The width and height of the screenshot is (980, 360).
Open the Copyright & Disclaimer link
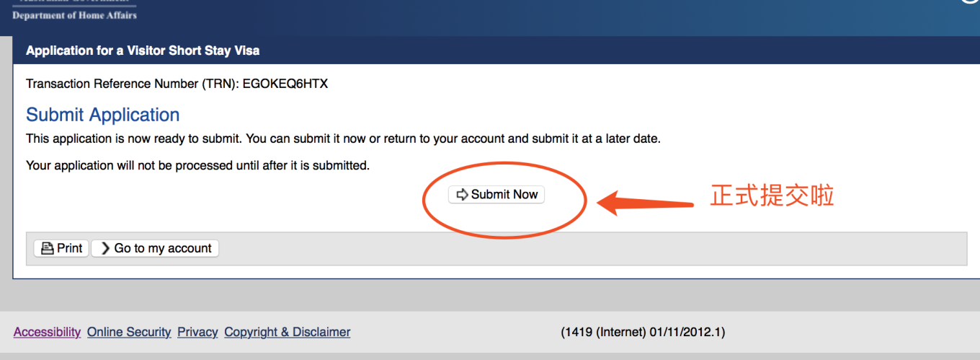point(288,332)
